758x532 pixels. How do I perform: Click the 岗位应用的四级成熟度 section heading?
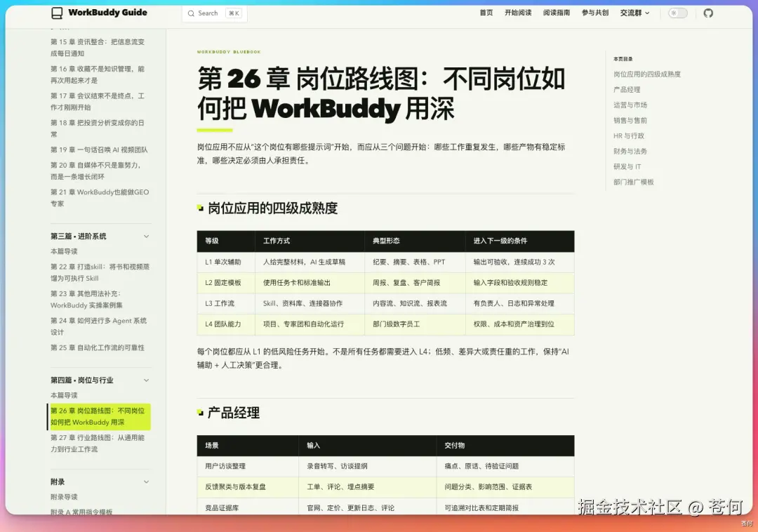(x=272, y=208)
